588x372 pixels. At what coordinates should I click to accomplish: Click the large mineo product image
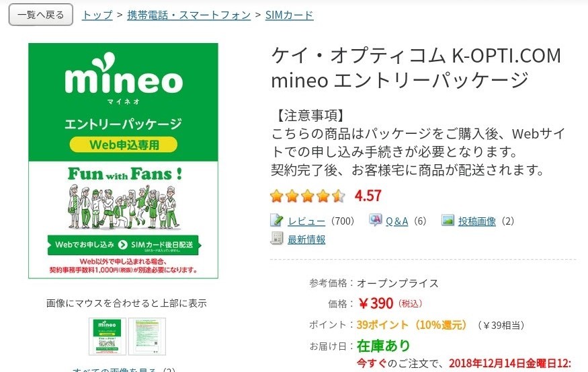(x=123, y=161)
